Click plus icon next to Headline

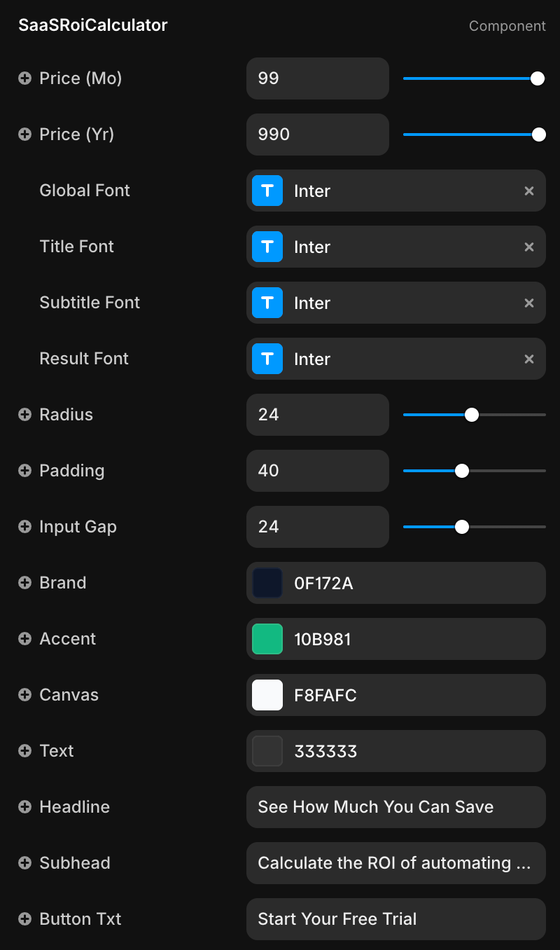point(24,807)
